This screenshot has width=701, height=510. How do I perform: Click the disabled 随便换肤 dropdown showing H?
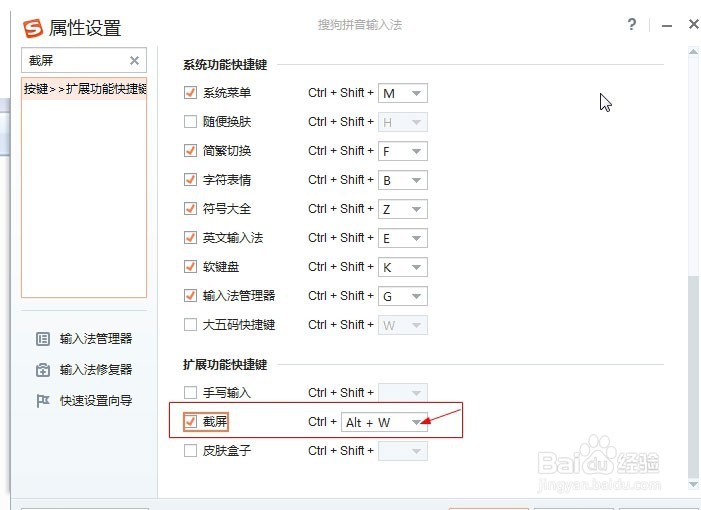click(x=403, y=122)
